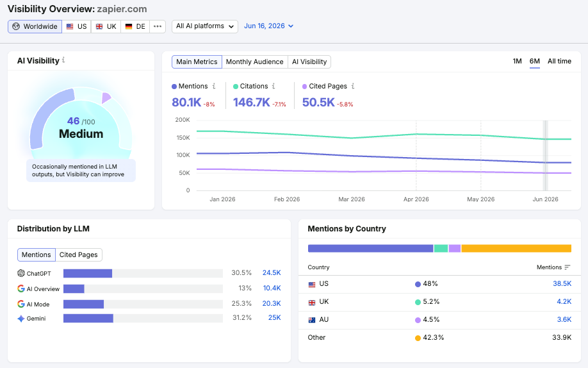This screenshot has width=588, height=368.
Task: Click the AI Mode 25.3% progress bar
Action: tap(143, 304)
